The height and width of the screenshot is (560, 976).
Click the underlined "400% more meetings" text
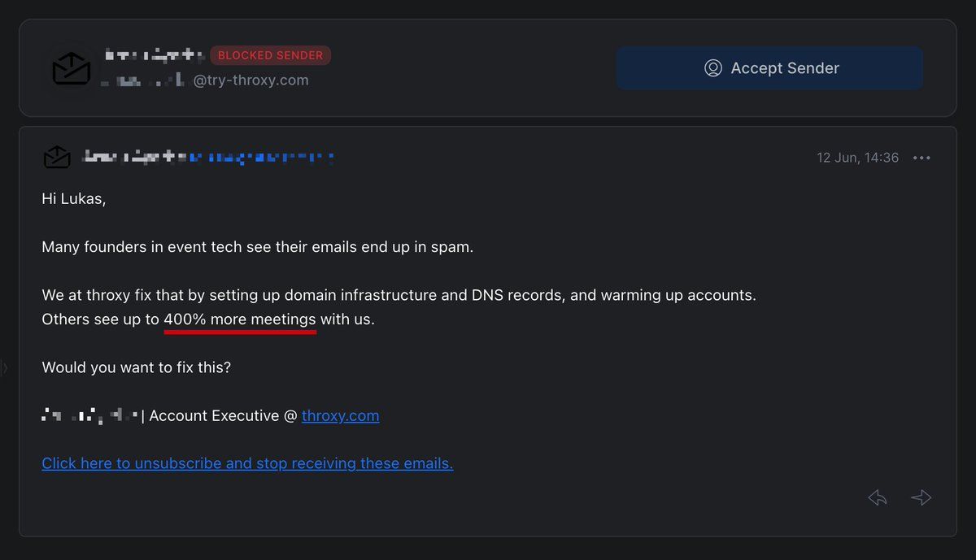click(240, 319)
